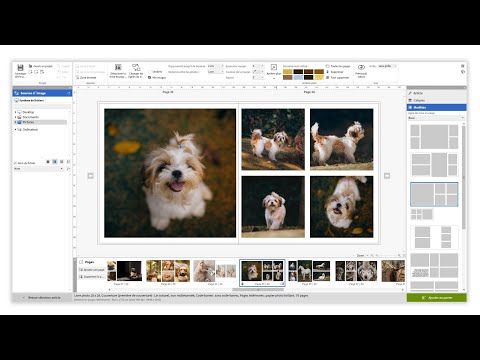This screenshot has height=360, width=480.
Task: Expand the Ordinateur tree node
Action: [15, 129]
